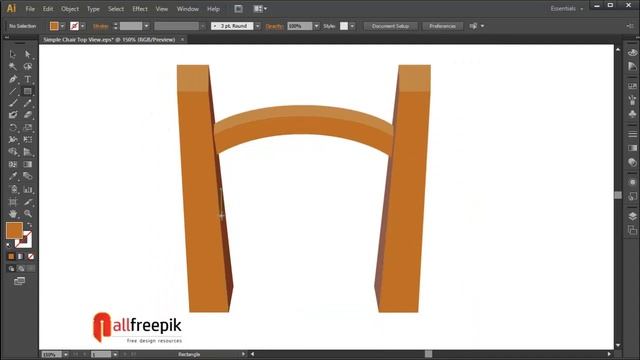Select the Zoom tool magnifier
Screen dimensions: 640x360
click(x=28, y=213)
